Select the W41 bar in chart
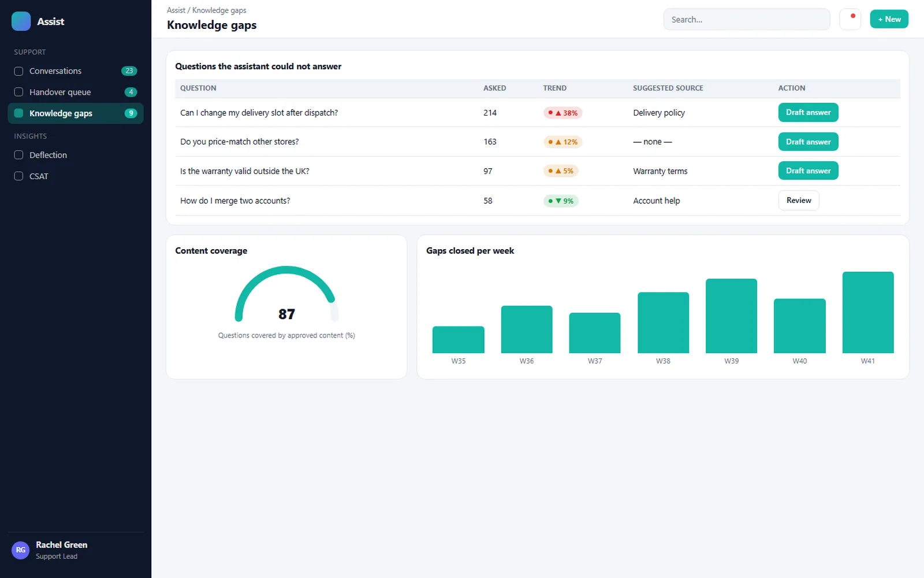 pyautogui.click(x=868, y=312)
